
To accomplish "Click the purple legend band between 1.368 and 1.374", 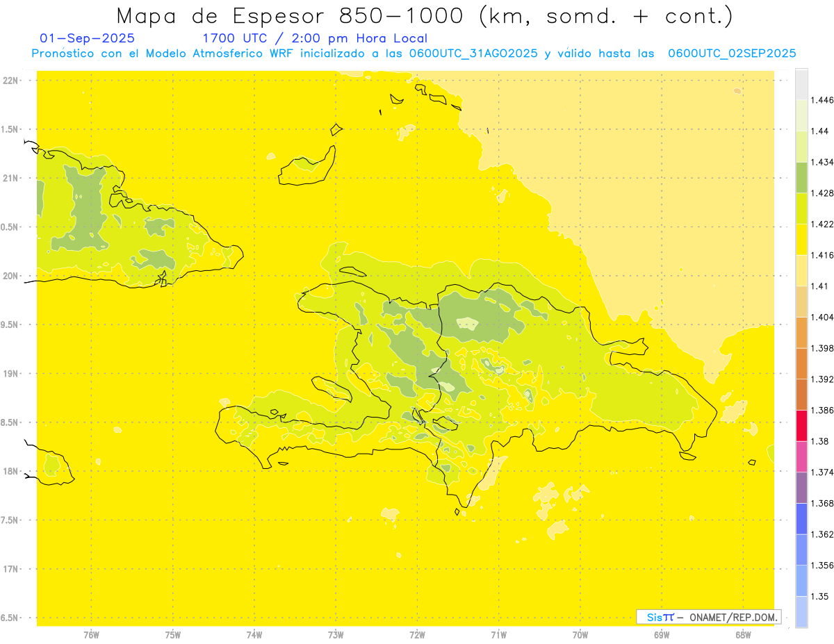I will 801,488.
